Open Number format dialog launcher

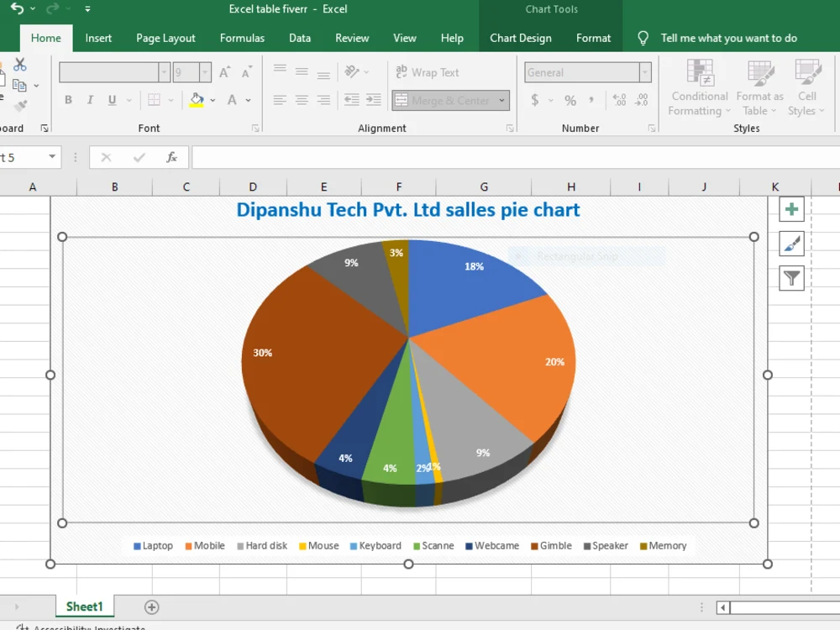(x=652, y=128)
